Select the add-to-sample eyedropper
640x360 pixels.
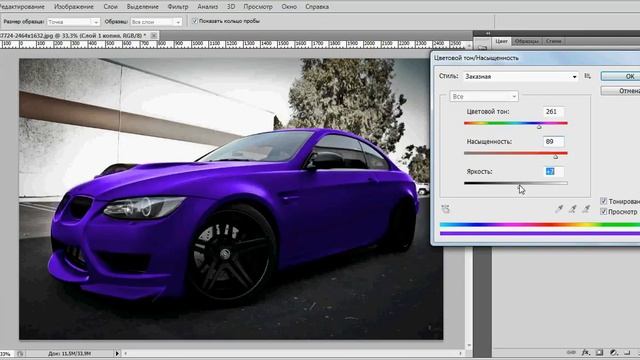573,209
